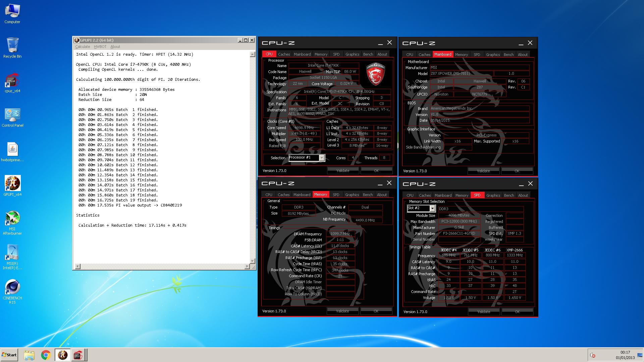This screenshot has width=644, height=362.
Task: Click the Core Speed 4898.9 MHz field
Action: click(x=304, y=128)
